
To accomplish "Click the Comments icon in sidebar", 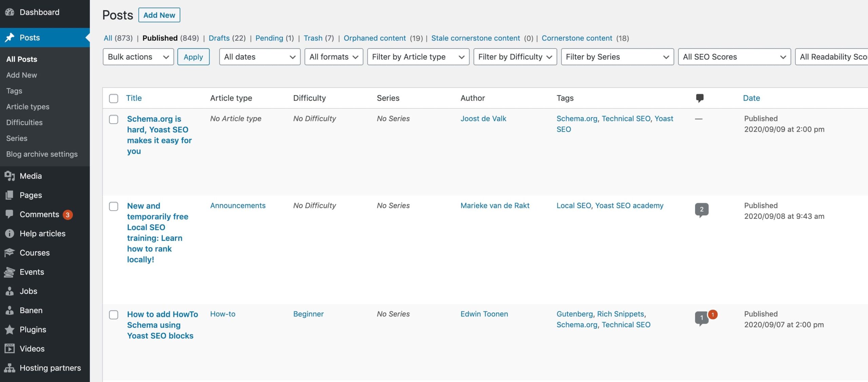I will [9, 214].
